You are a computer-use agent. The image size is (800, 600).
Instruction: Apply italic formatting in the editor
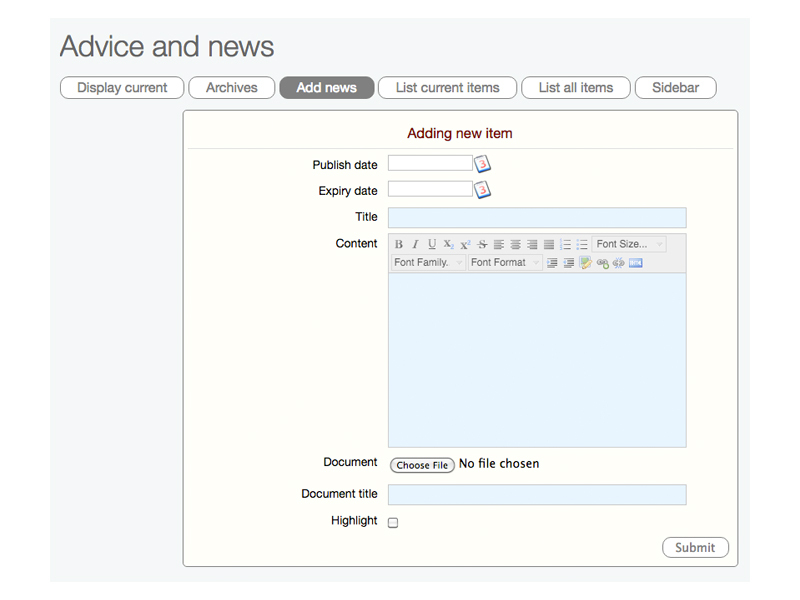click(415, 244)
